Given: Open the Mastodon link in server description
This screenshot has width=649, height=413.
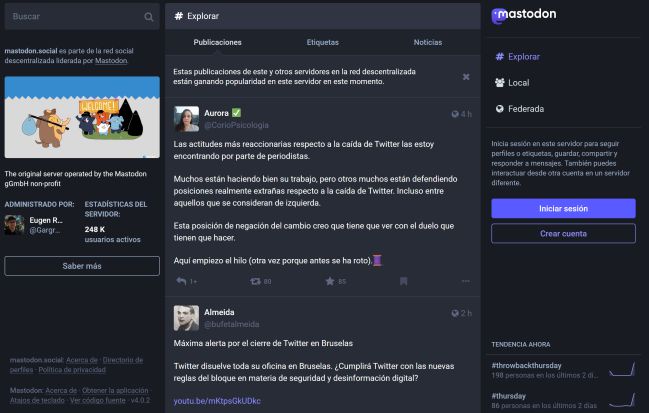Looking at the screenshot, I should tap(111, 61).
